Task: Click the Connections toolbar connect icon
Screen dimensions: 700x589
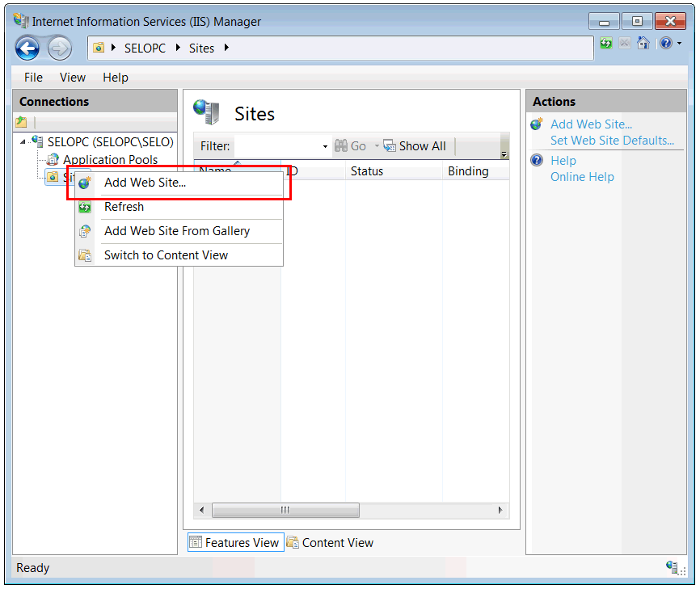Action: click(x=22, y=121)
